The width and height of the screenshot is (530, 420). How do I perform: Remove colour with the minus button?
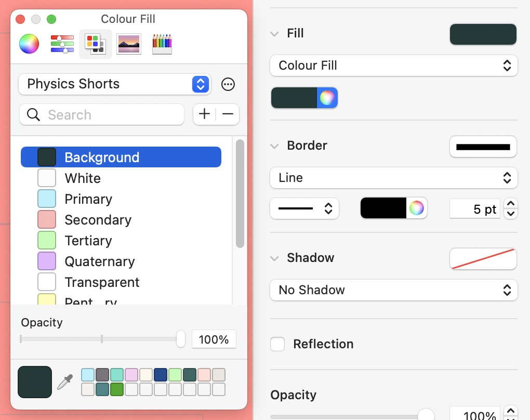coord(228,114)
